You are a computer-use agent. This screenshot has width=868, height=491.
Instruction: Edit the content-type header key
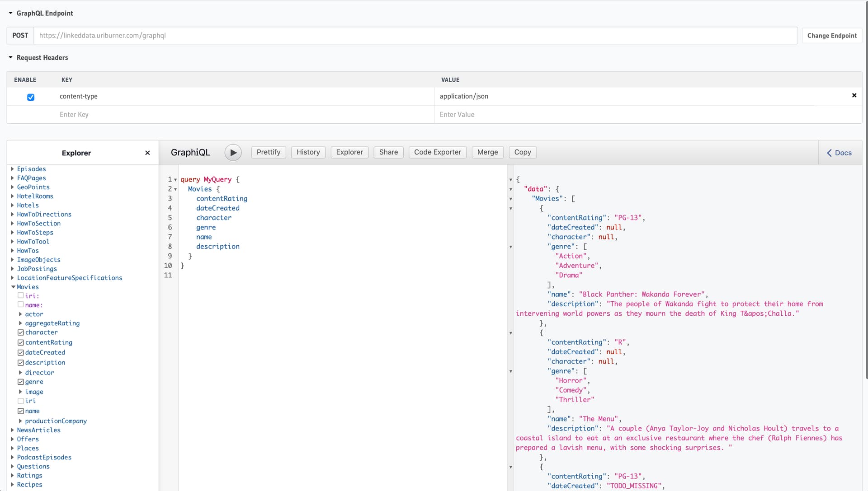click(x=244, y=96)
